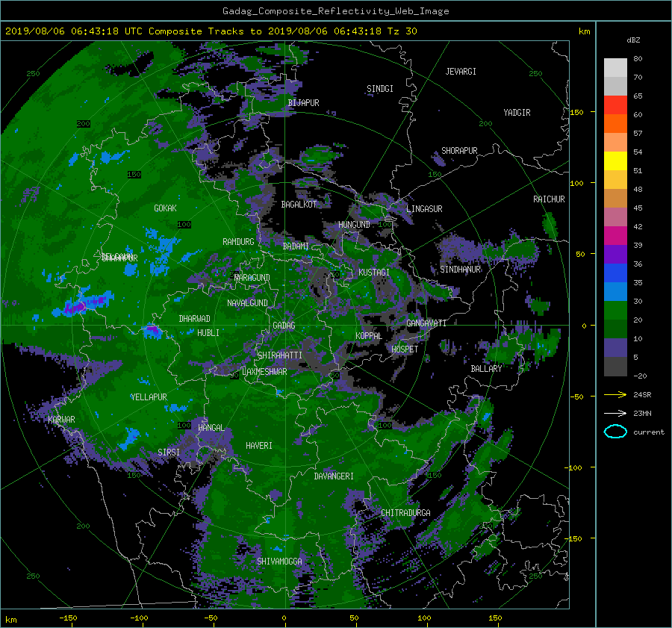
Task: Click the HAVERI city label
Action: point(259,447)
